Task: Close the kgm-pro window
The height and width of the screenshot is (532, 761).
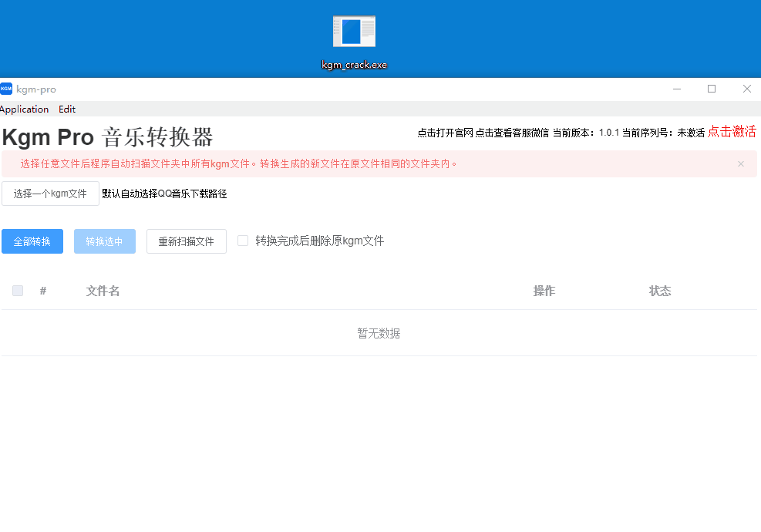Action: [x=747, y=89]
